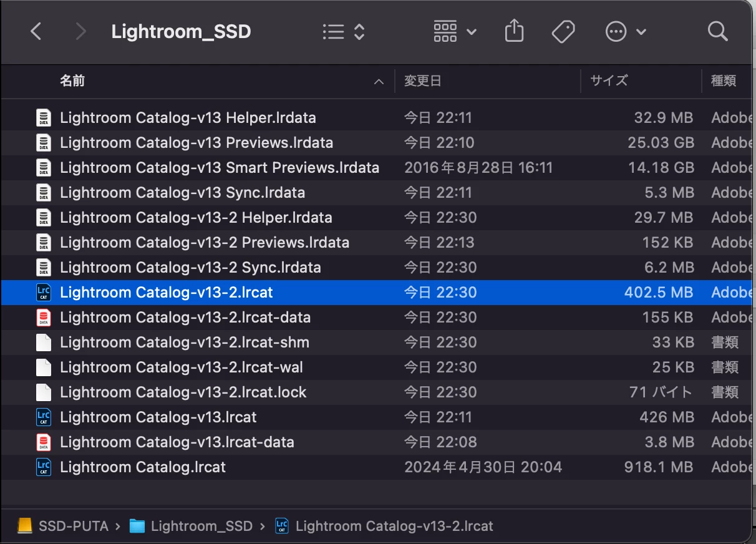Select file name Lightroom Catalog-v13 Smart Previews.lrdata
756x544 pixels.
(220, 168)
